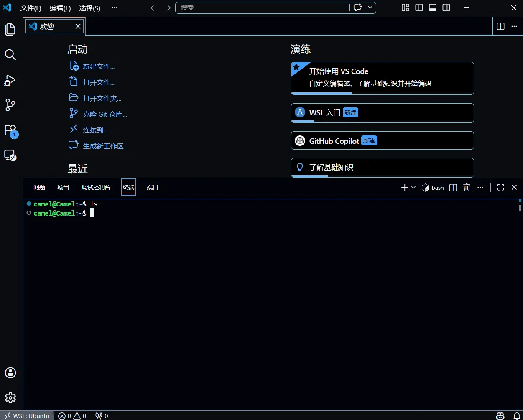This screenshot has height=420, width=523.
Task: Open the WSL 入门 walkthrough
Action: pos(383,113)
